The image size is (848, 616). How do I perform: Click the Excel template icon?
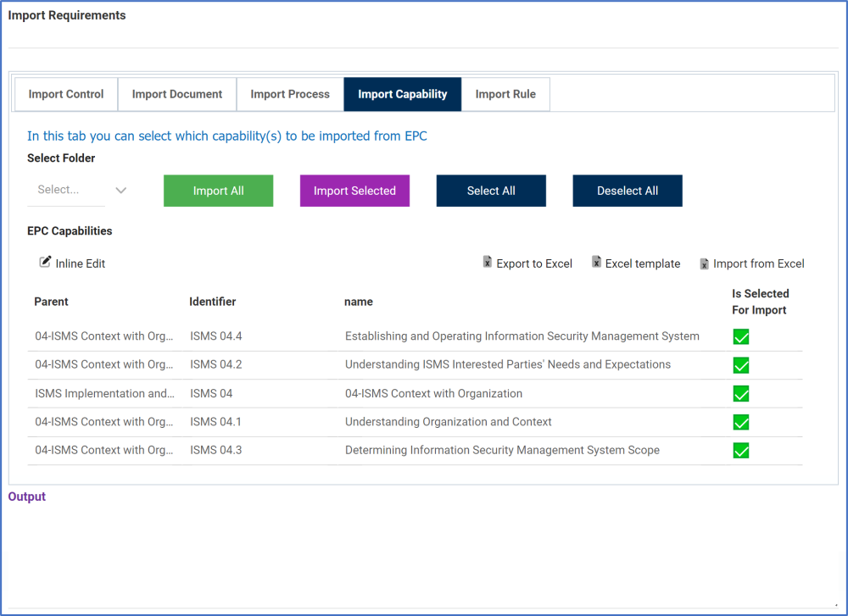[x=597, y=263]
